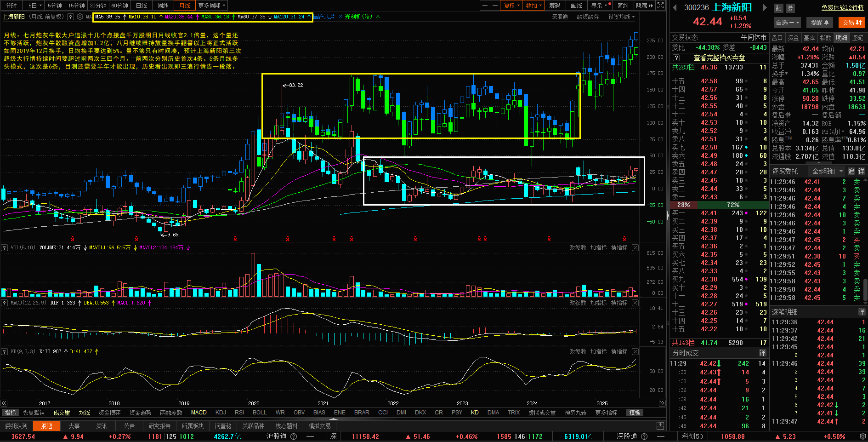Screen dimensions: 868x442
Task: Open KD indicator help question icon
Action: click(x=4, y=351)
